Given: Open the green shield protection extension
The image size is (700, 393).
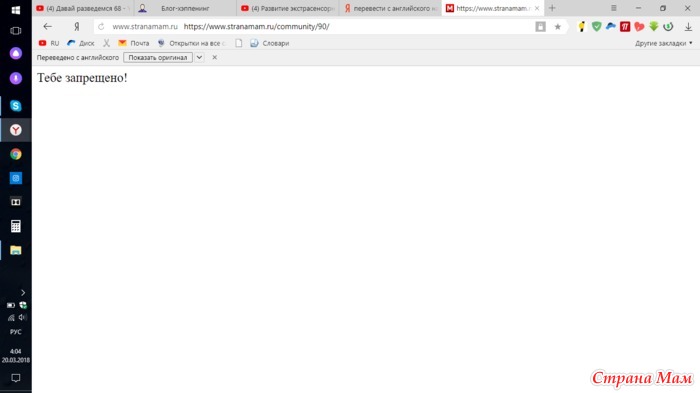Looking at the screenshot, I should 596,27.
